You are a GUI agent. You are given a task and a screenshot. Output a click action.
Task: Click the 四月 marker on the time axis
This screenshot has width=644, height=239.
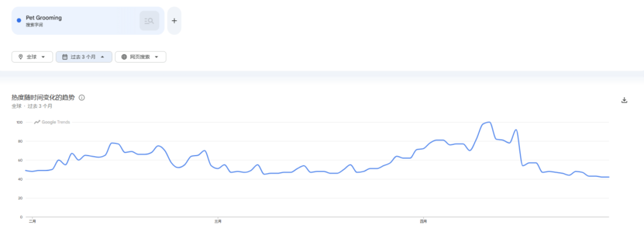pos(423,221)
